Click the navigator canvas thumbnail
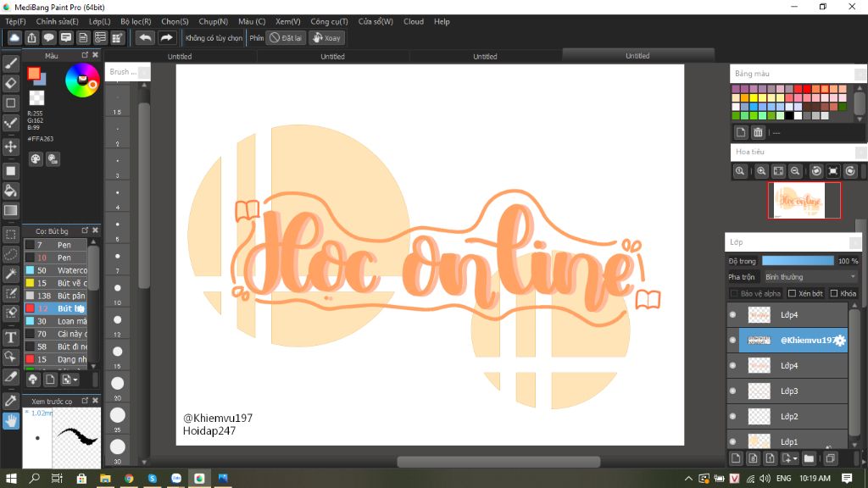 tap(804, 200)
